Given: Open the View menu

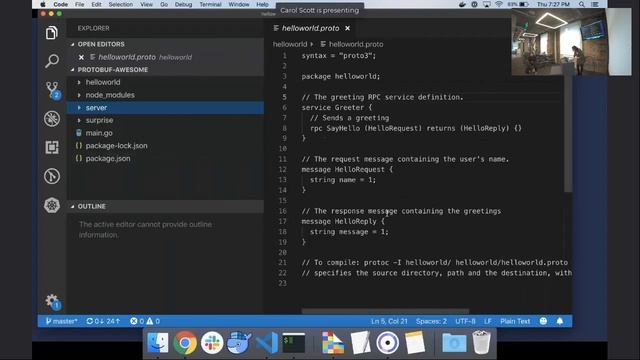Looking at the screenshot, I should (146, 4).
